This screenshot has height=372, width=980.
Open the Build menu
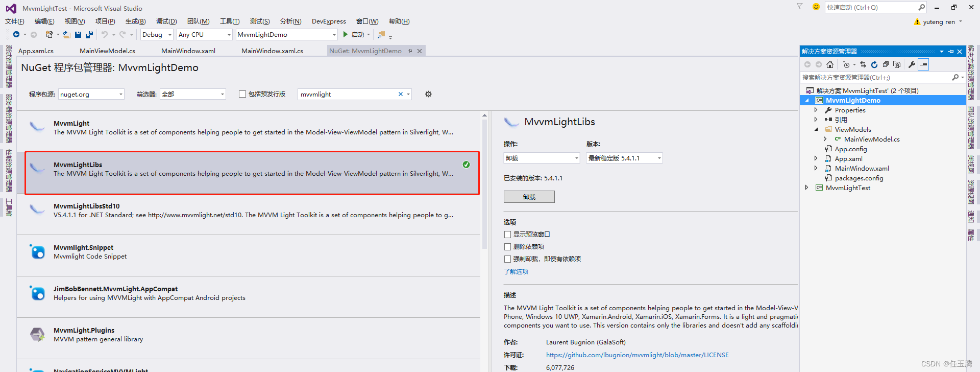pyautogui.click(x=135, y=21)
